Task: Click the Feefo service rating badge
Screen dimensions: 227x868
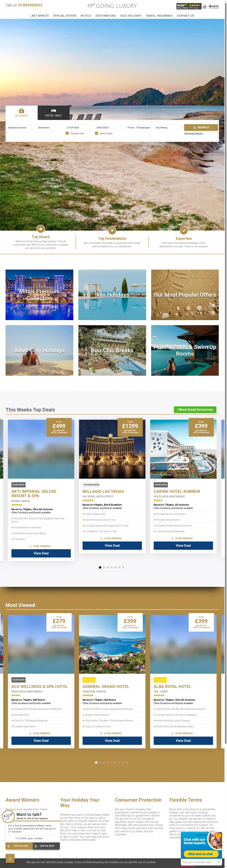Action: click(x=189, y=6)
